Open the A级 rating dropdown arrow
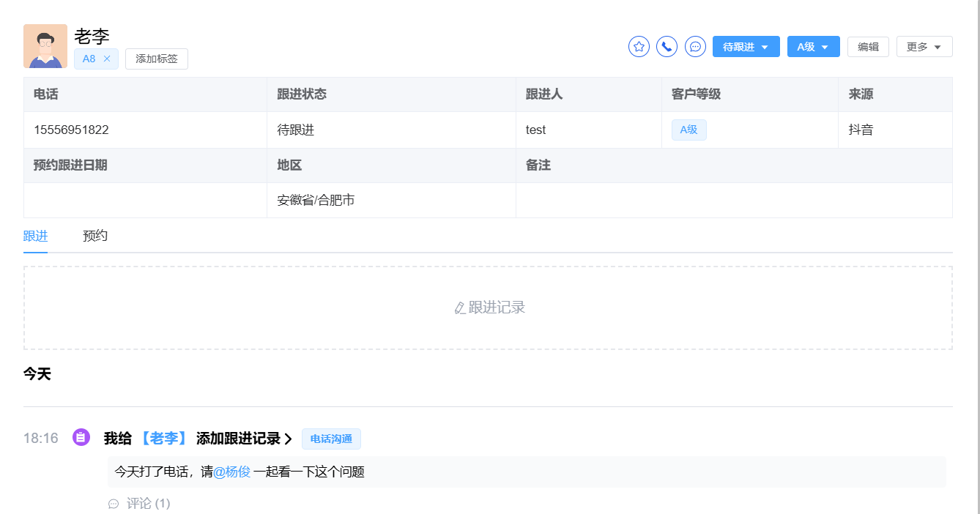The height and width of the screenshot is (514, 980). click(826, 46)
